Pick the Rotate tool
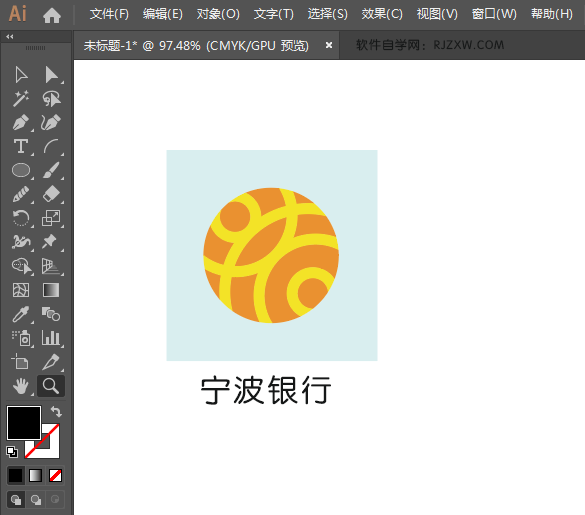This screenshot has height=515, width=585. (x=21, y=218)
